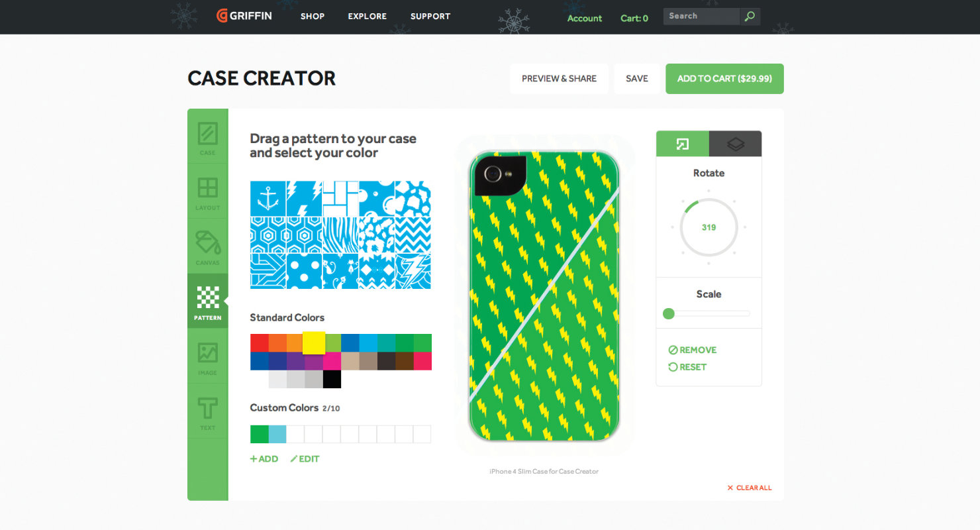980x530 pixels.
Task: Click the Scale slider handle
Action: (669, 313)
